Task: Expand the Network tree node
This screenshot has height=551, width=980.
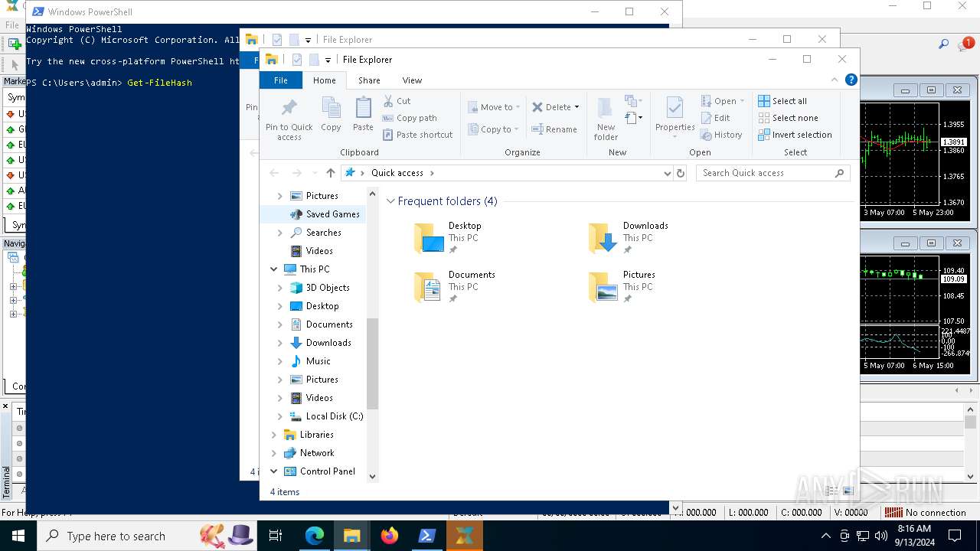Action: click(x=273, y=453)
